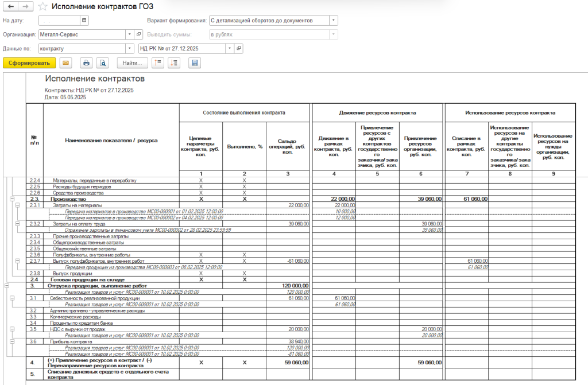Open the Металл-Сервис organization card icon

tap(138, 34)
